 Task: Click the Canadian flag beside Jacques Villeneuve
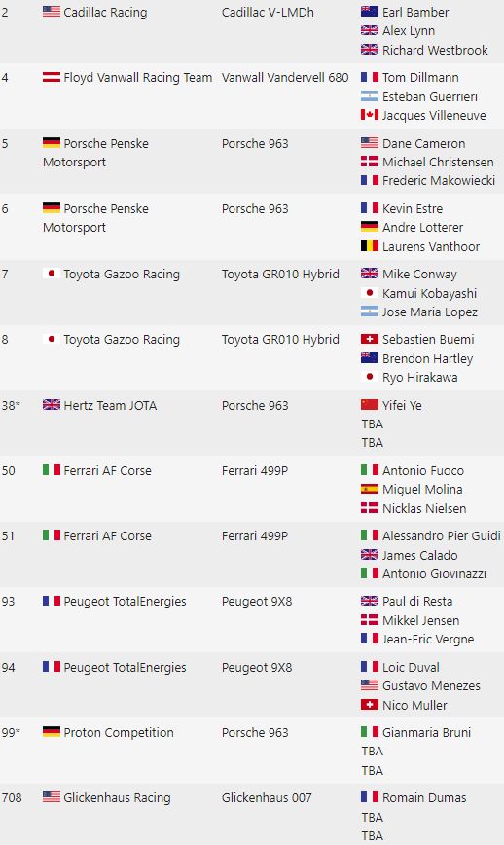click(370, 115)
